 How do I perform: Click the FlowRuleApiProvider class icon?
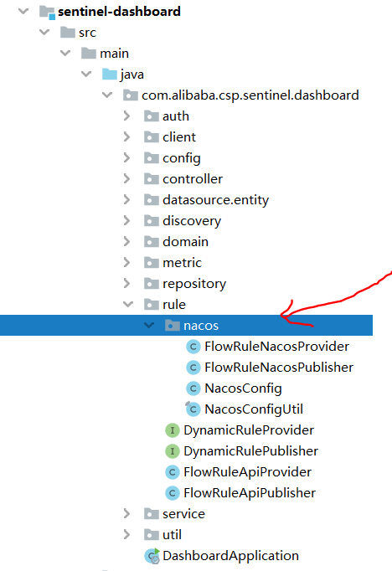click(173, 472)
